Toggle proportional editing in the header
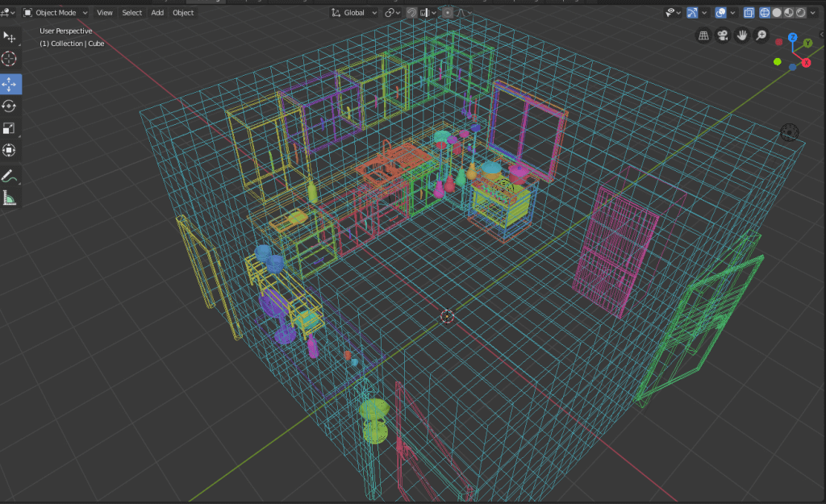Image resolution: width=826 pixels, height=504 pixels. click(448, 13)
